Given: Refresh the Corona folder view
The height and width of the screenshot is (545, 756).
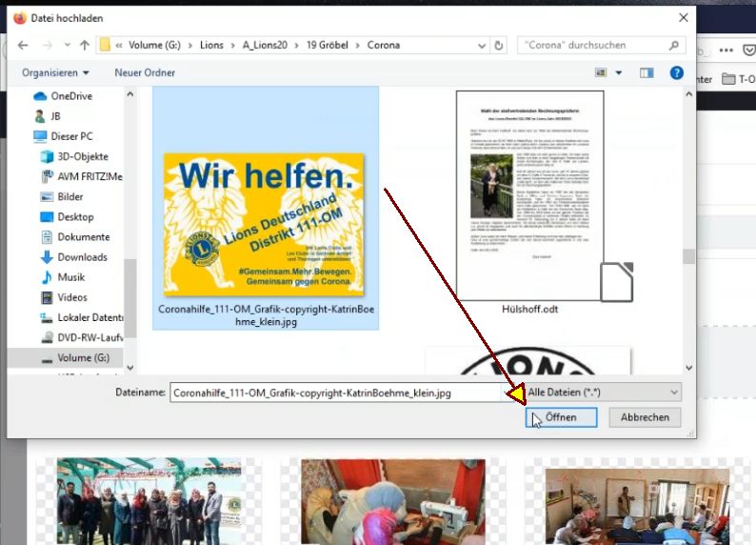Looking at the screenshot, I should pos(499,46).
